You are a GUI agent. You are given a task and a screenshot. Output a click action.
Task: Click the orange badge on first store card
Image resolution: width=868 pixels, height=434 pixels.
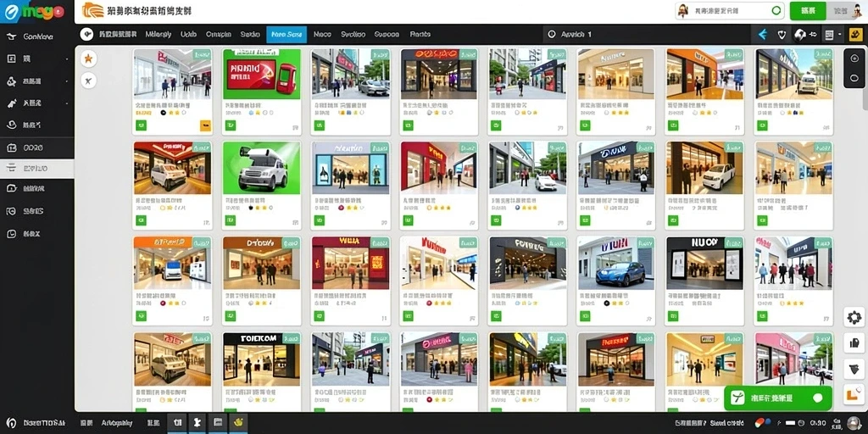pyautogui.click(x=205, y=125)
